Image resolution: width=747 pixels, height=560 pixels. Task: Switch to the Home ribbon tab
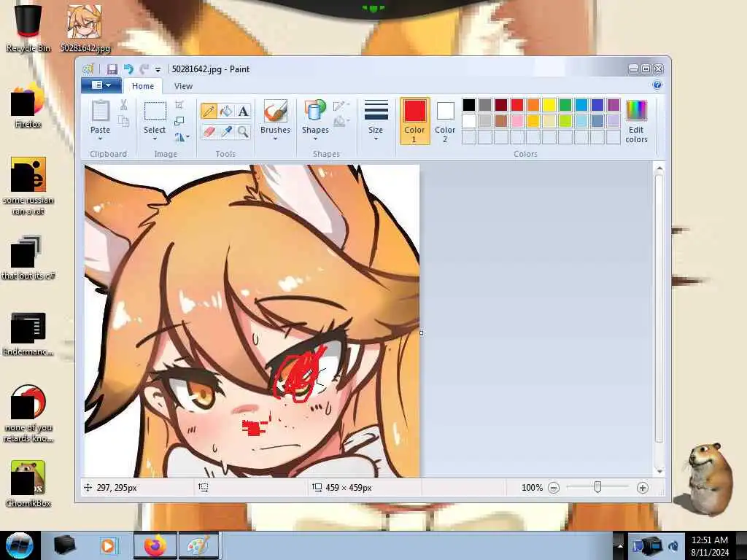pos(143,86)
